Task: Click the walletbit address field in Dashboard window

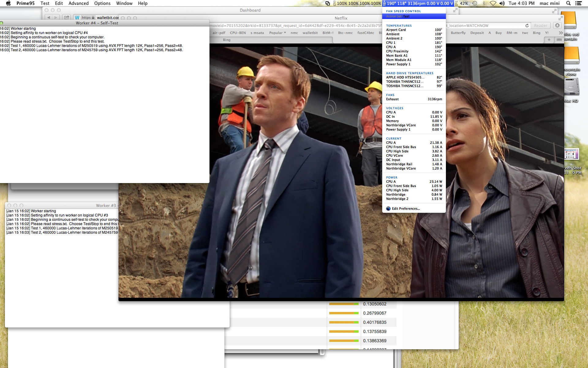Action: [96, 17]
